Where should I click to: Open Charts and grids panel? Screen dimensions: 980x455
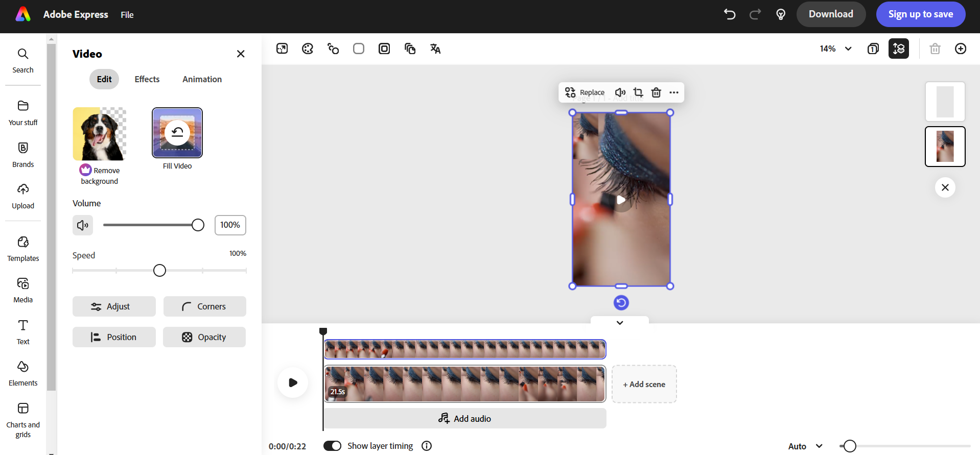coord(23,420)
